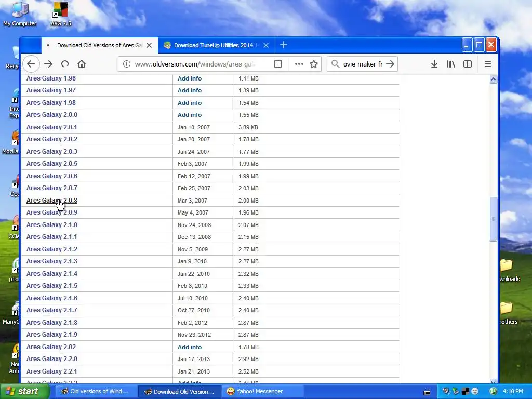This screenshot has width=532, height=399.
Task: Select the nothers folder on the desktop
Action: point(508,313)
